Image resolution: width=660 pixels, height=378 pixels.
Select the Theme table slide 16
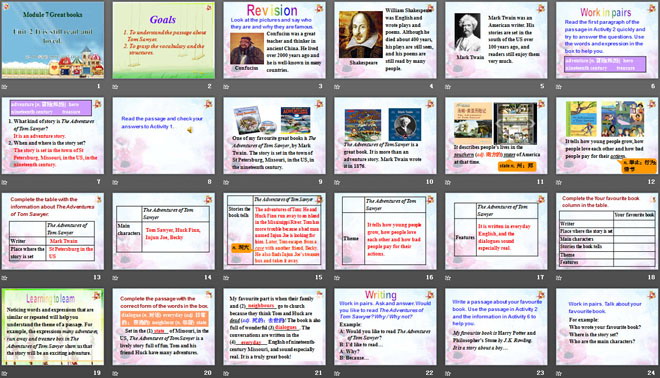[x=385, y=231]
